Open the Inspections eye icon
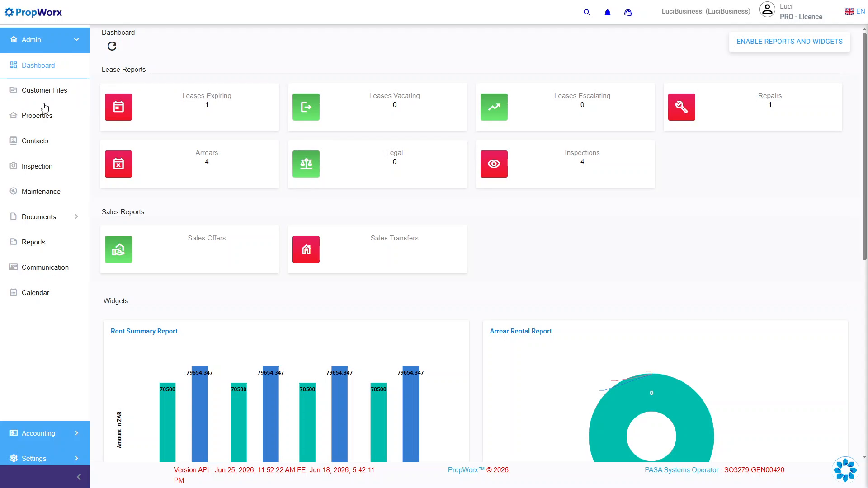The width and height of the screenshot is (868, 488). [494, 164]
